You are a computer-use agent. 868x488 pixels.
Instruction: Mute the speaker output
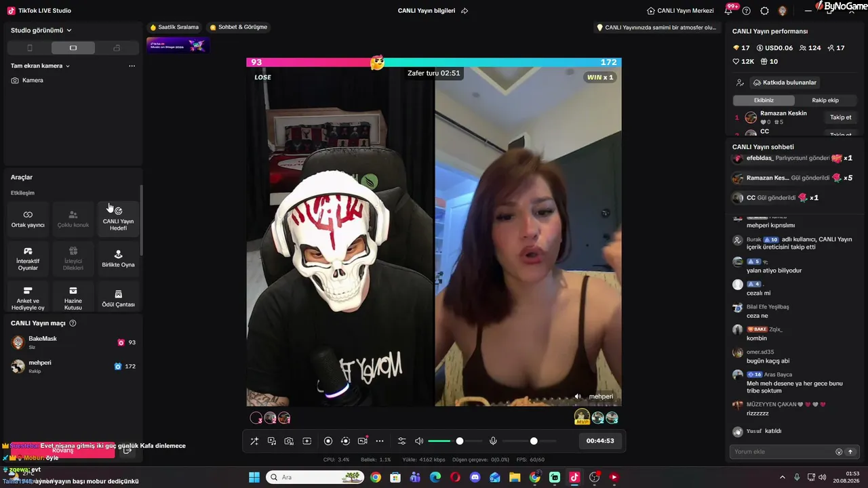pyautogui.click(x=419, y=441)
